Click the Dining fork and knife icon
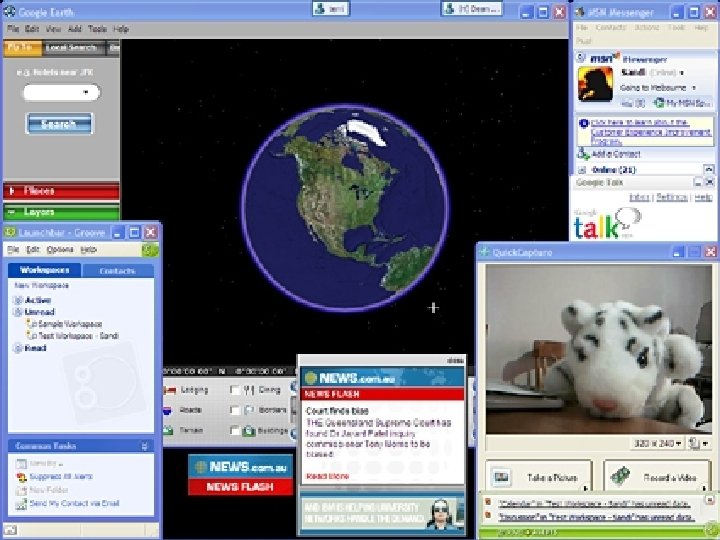 249,390
